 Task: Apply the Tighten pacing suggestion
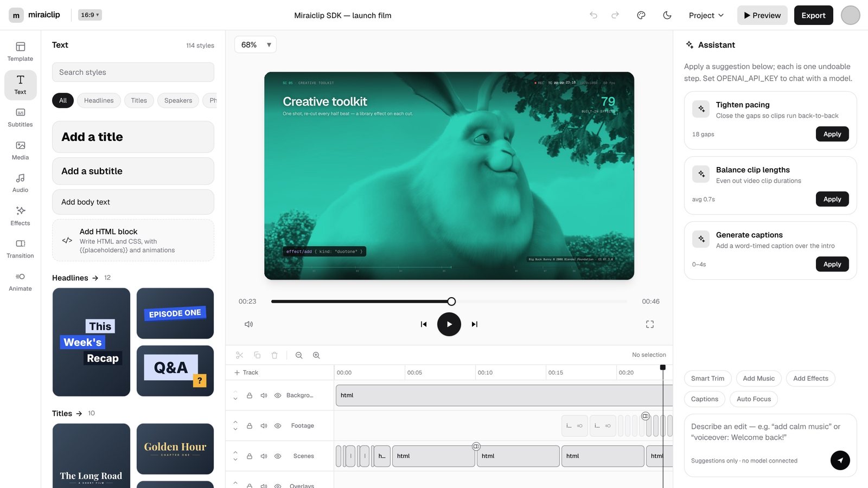point(832,134)
